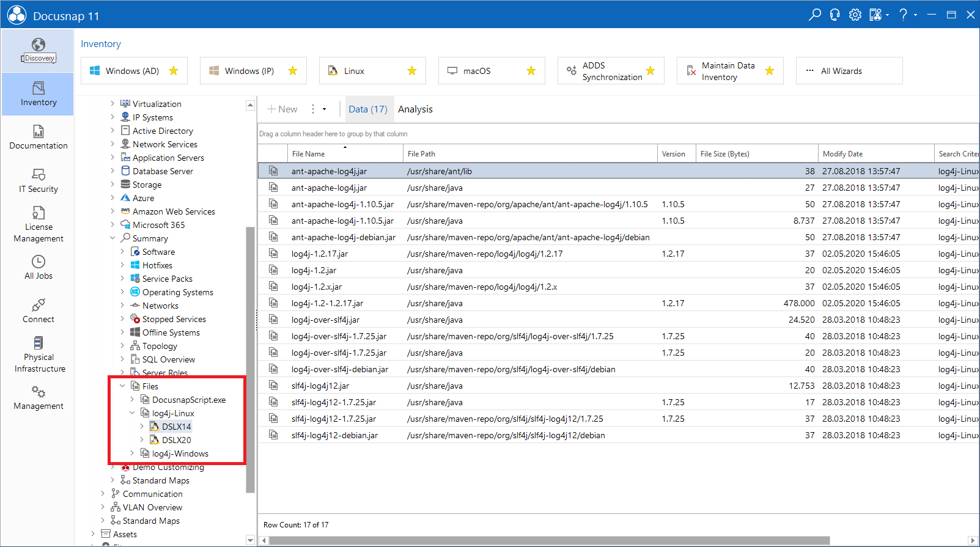
Task: Click the headset support icon
Action: (834, 15)
